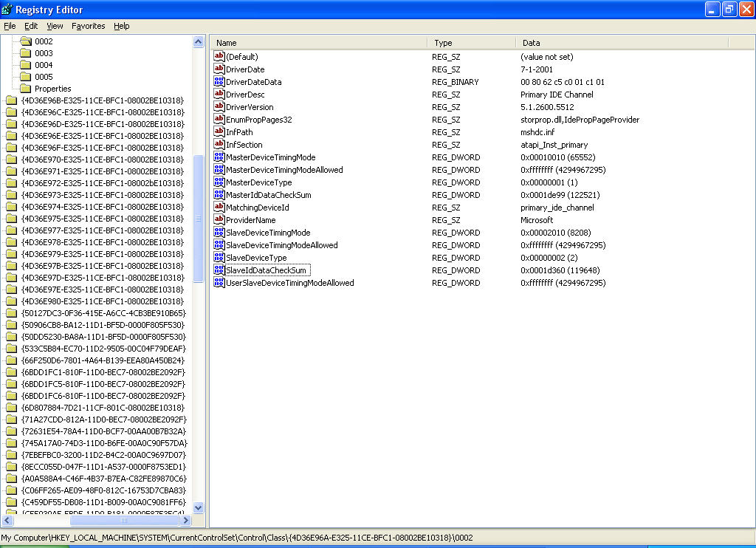Click the UserSlaveDeviceTimingModeAllowed DWORD icon
The image size is (756, 548).
(x=219, y=282)
